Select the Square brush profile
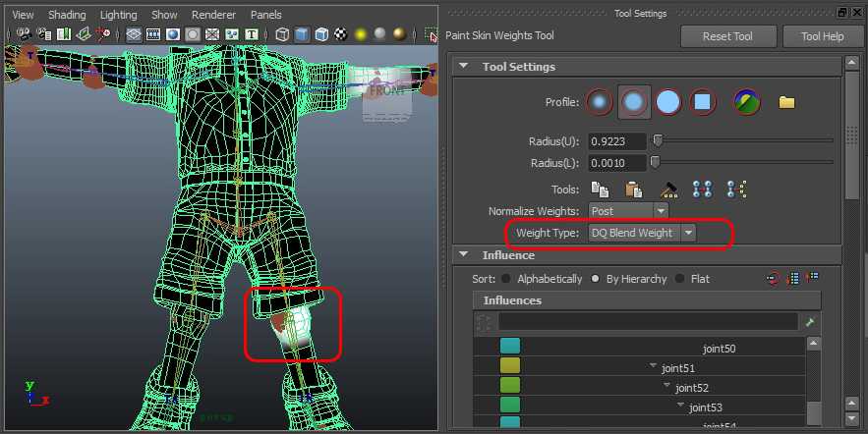Screen dimensions: 868x434 click(703, 102)
